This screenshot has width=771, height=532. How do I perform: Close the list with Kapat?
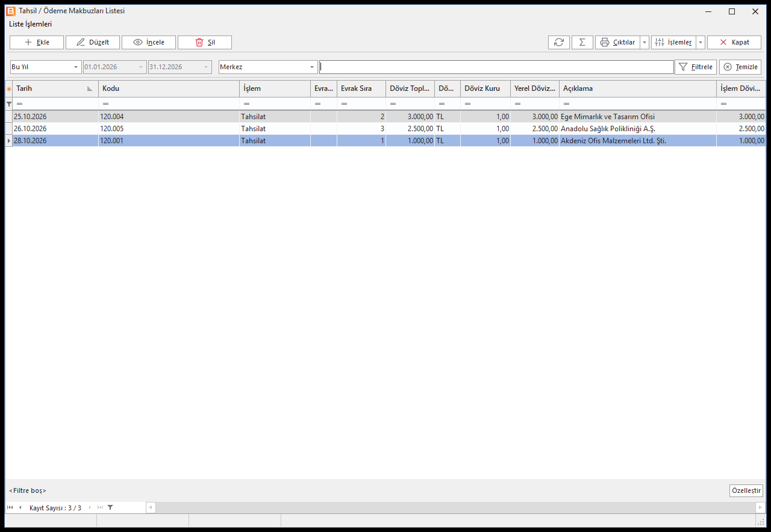click(734, 42)
